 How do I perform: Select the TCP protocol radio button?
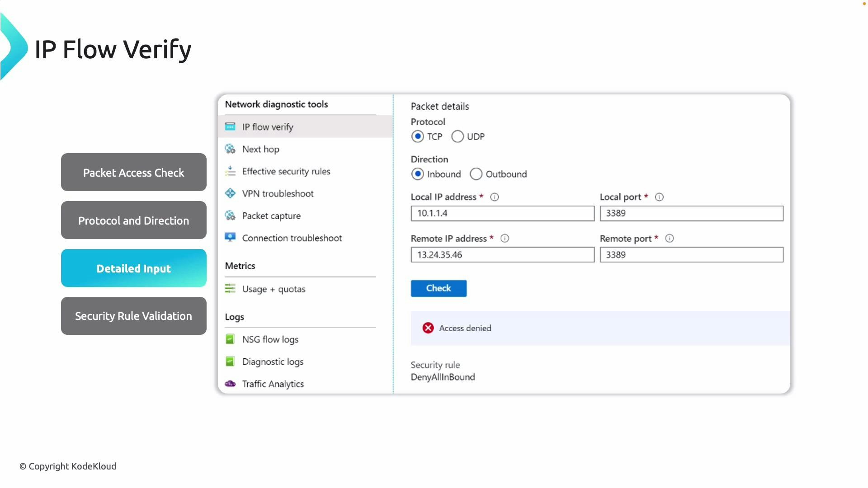[418, 136]
